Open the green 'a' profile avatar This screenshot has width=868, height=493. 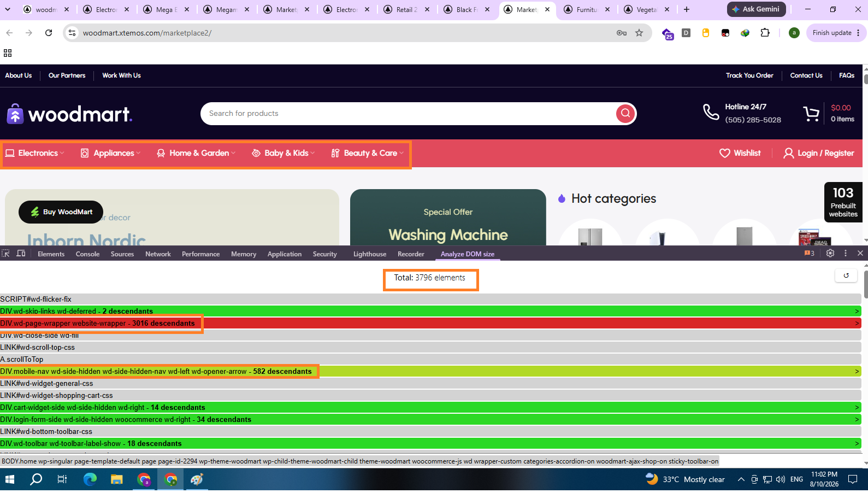(794, 33)
